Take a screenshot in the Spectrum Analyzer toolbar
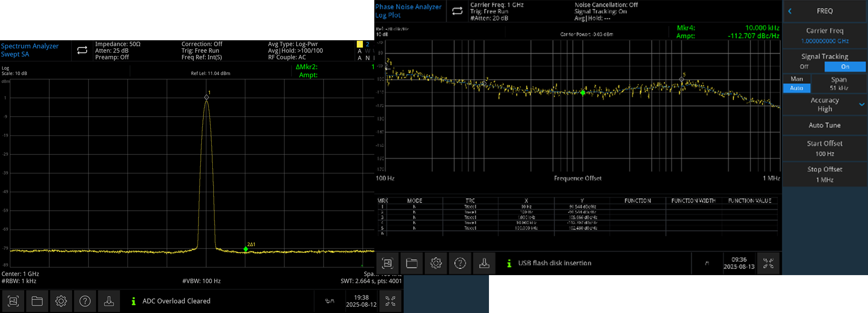The height and width of the screenshot is (313, 868). (13, 301)
